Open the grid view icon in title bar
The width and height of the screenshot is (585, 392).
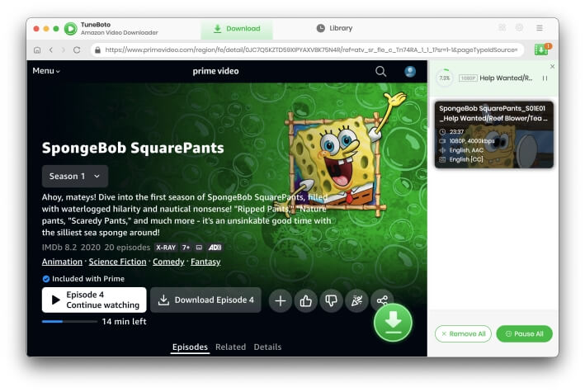click(502, 27)
